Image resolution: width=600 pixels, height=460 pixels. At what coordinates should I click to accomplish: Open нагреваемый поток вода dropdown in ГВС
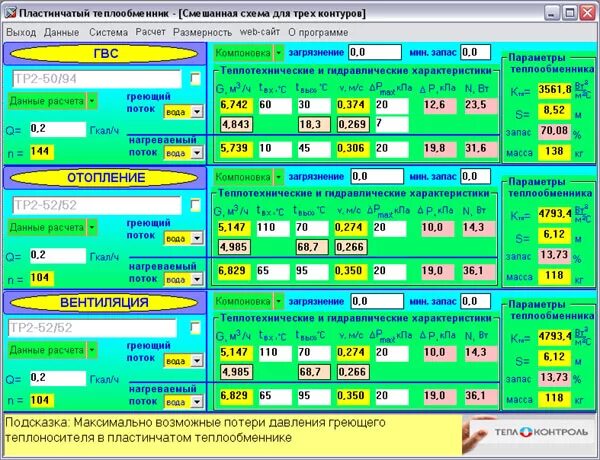click(x=197, y=153)
